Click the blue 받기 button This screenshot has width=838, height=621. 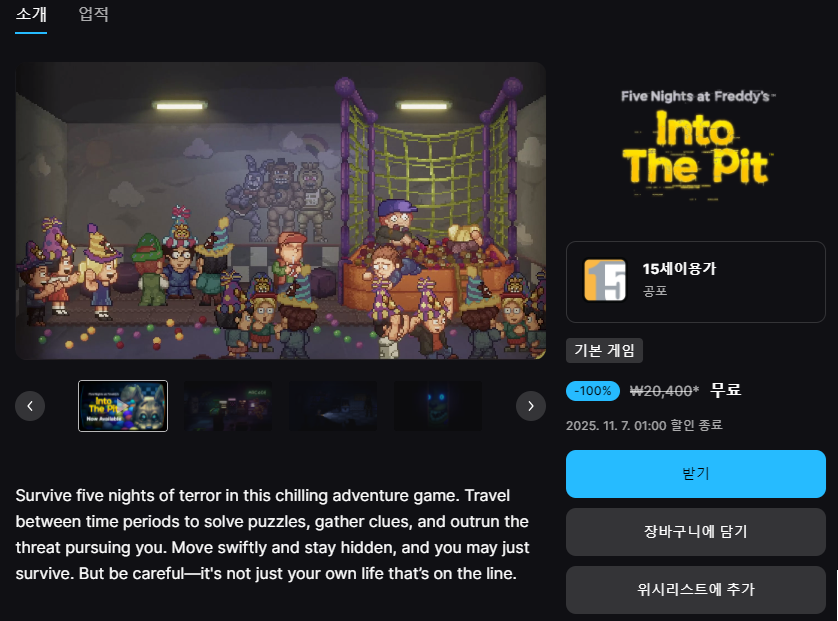(696, 474)
